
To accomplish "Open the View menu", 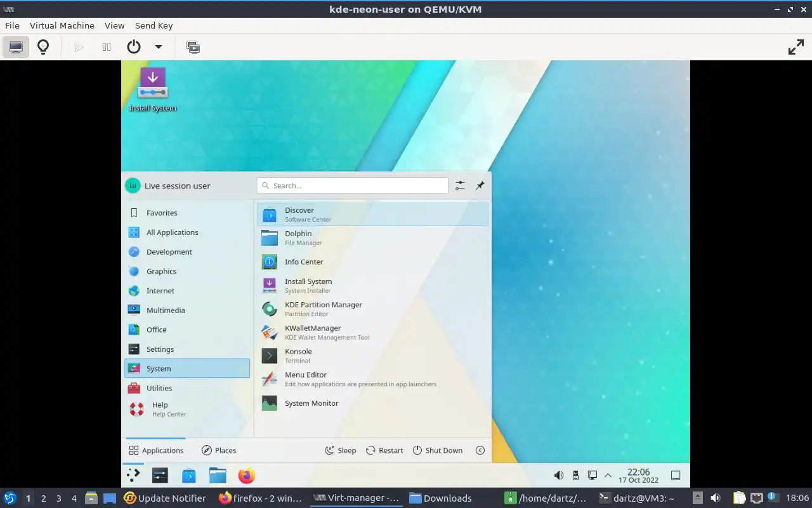I will (x=115, y=25).
